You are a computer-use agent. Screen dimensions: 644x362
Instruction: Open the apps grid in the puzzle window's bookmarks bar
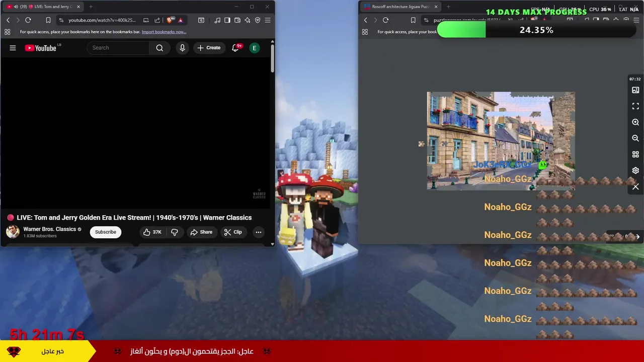pyautogui.click(x=365, y=32)
